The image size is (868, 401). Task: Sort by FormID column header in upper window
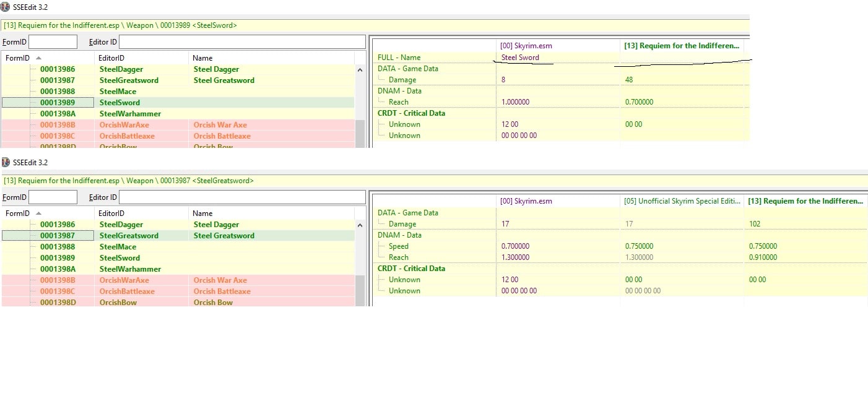48,58
